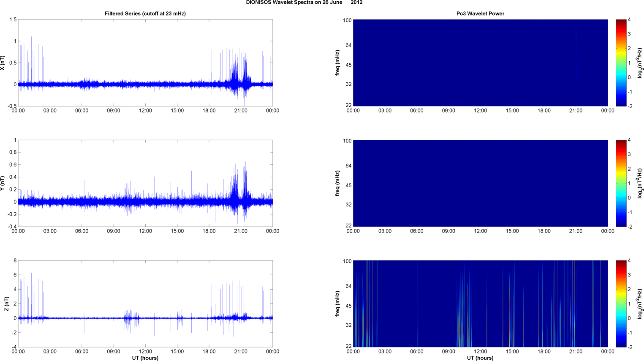Click the -0.4 tick on the Y (nT) axis

pyautogui.click(x=12, y=227)
